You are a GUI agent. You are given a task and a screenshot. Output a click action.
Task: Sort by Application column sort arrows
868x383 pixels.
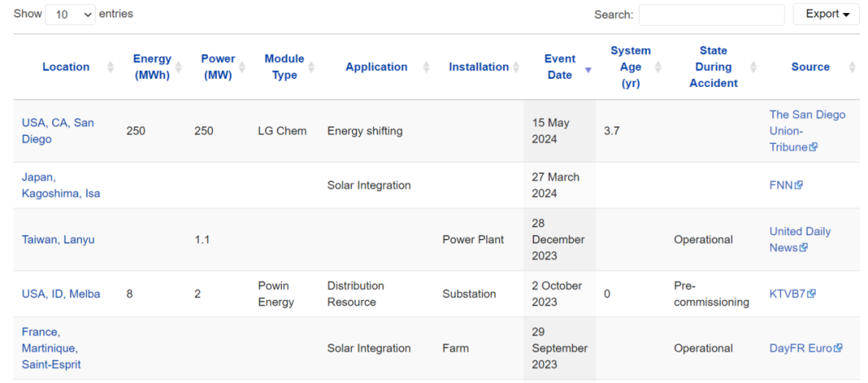[x=426, y=67]
